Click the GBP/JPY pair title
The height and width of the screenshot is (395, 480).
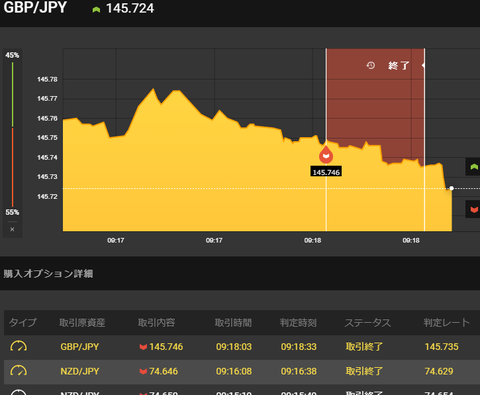[x=35, y=7]
